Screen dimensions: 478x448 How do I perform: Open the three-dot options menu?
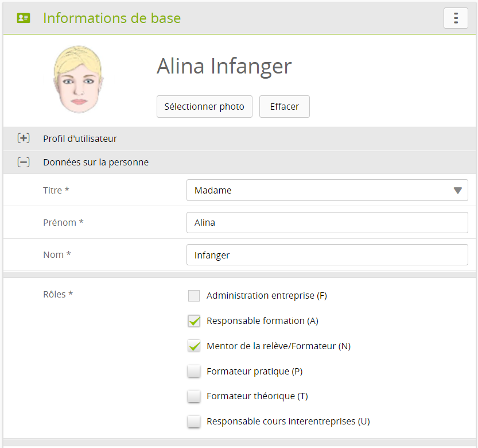(x=456, y=18)
